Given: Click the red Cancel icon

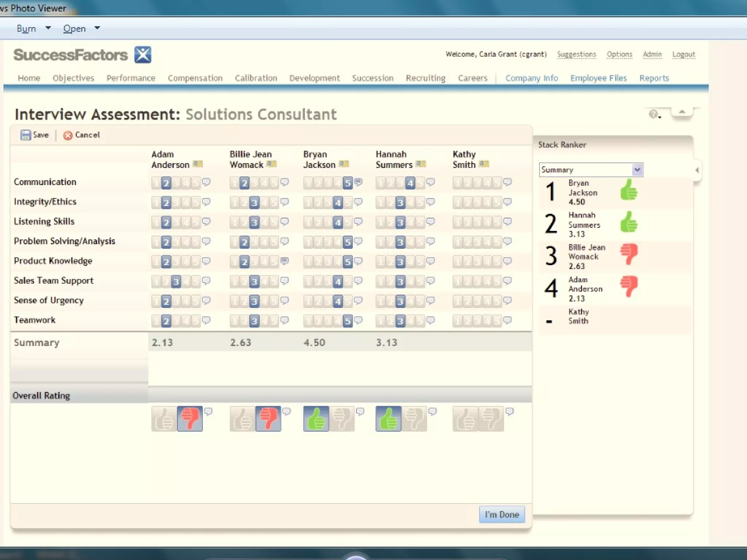Looking at the screenshot, I should [67, 136].
